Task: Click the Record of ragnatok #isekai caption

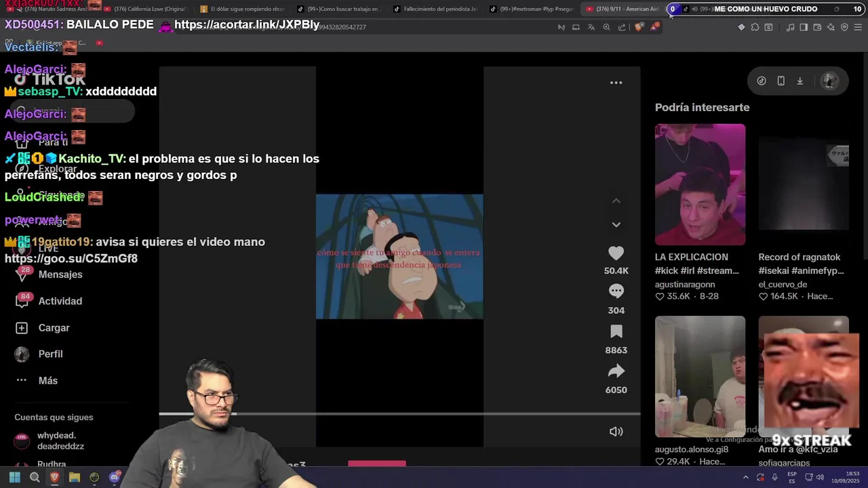Action: pyautogui.click(x=801, y=264)
